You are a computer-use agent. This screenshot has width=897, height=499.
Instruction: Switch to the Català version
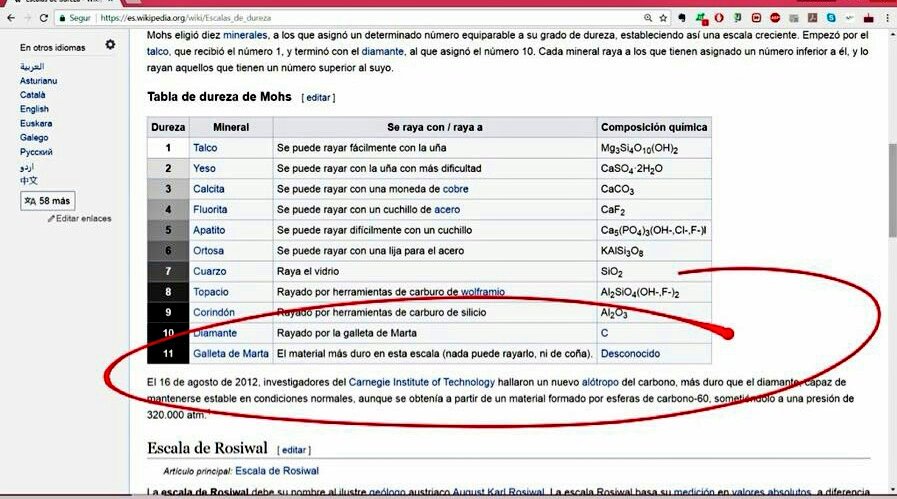point(33,95)
